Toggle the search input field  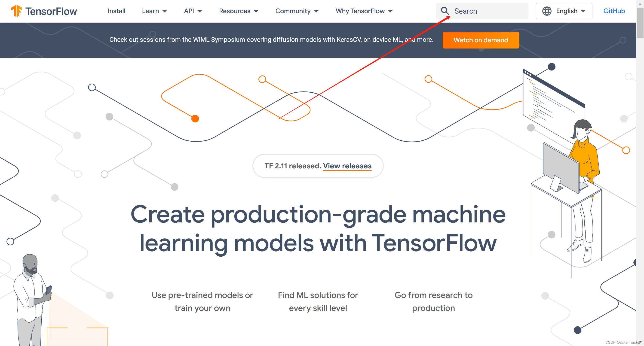pos(445,11)
